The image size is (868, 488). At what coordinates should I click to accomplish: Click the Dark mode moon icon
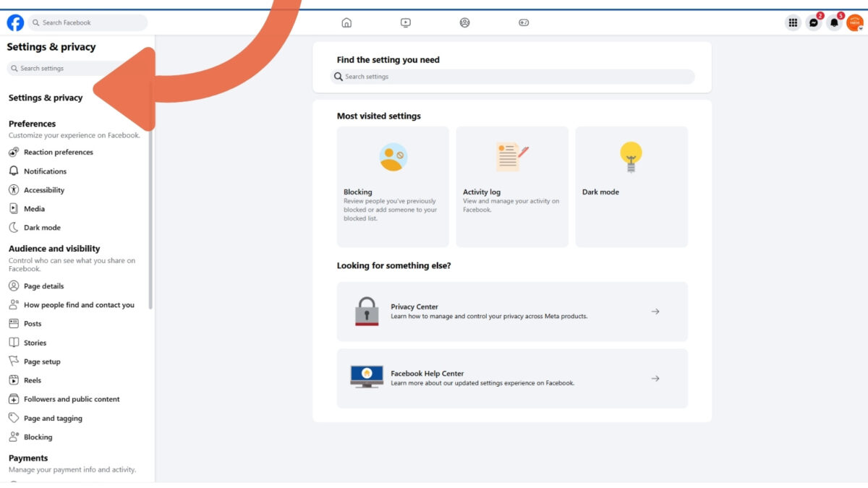point(14,228)
